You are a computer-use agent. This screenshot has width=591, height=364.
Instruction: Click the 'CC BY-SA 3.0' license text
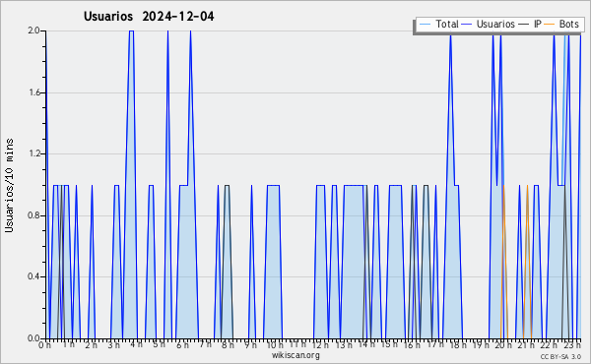pos(560,356)
